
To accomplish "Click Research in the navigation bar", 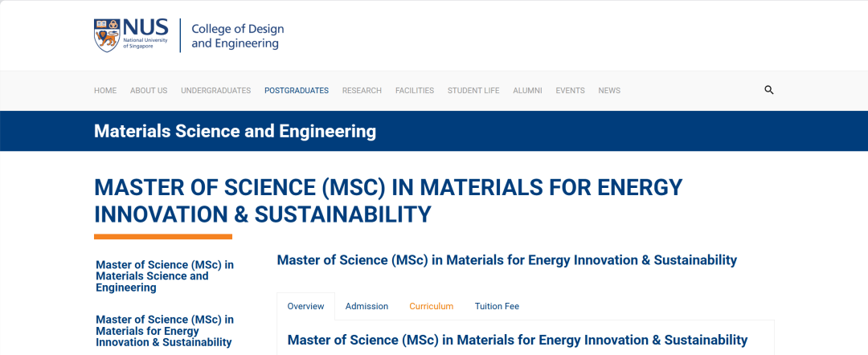I will [362, 91].
